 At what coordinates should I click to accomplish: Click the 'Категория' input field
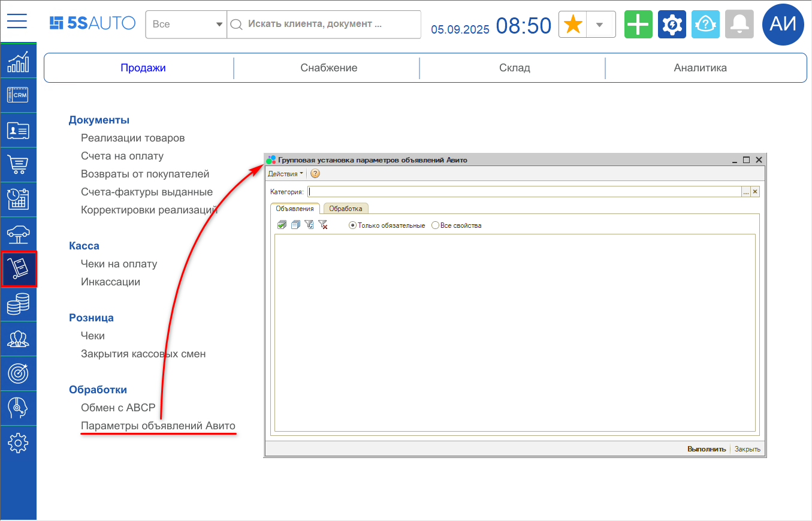(524, 192)
